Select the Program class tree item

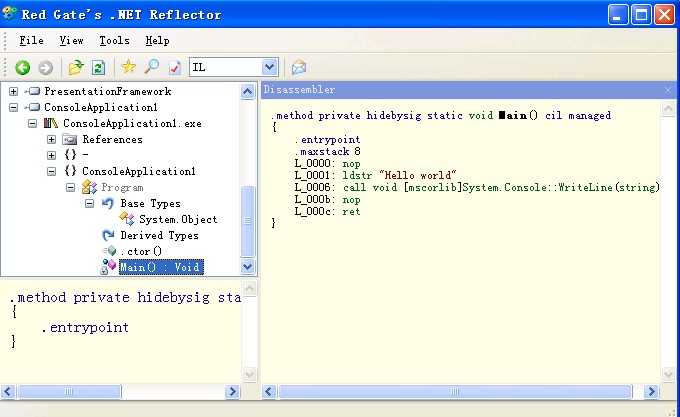pos(122,188)
